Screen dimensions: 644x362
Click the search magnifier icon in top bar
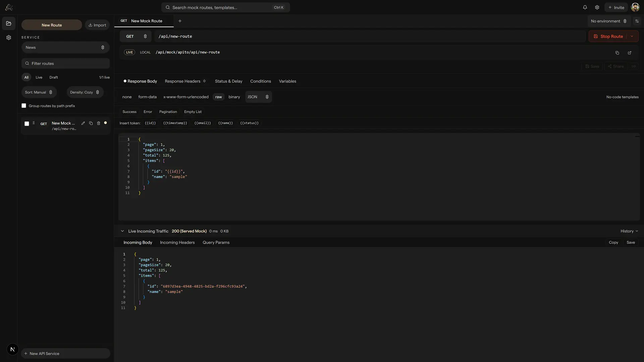tap(168, 7)
